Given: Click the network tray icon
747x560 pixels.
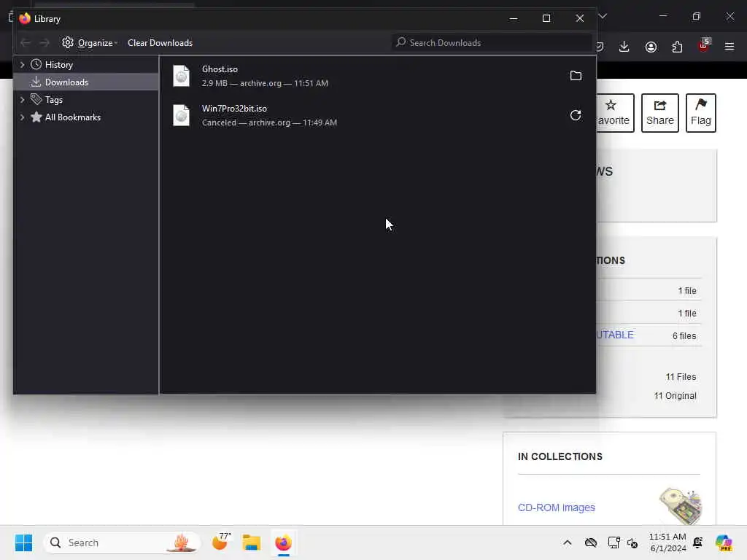Looking at the screenshot, I should [614, 542].
